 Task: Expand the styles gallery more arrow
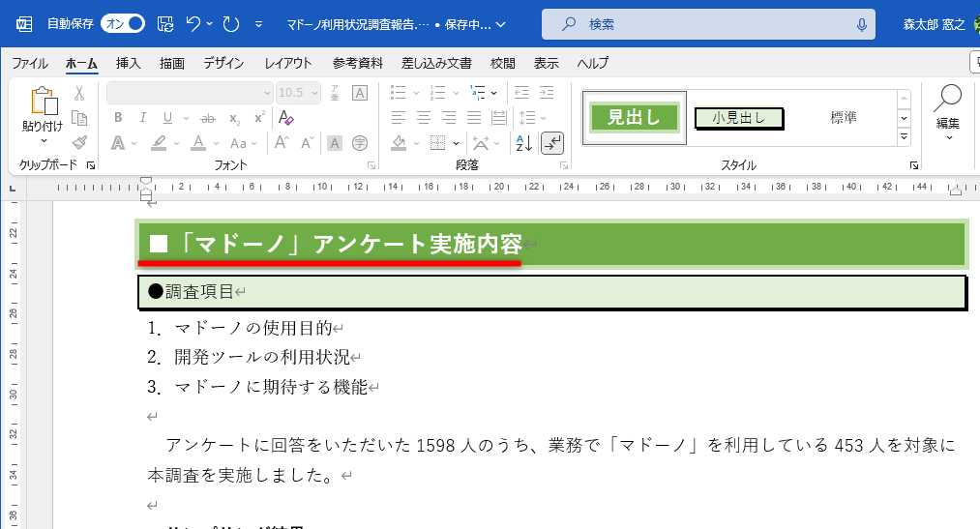(x=904, y=136)
